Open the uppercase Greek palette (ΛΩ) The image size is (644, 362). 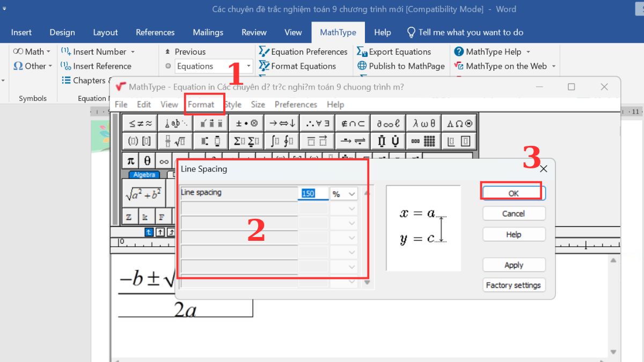459,123
